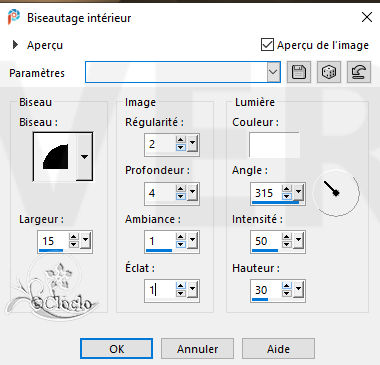Toggle the Aperçu de l'image checkbox
Viewport: 380px width, 365px height.
point(267,45)
